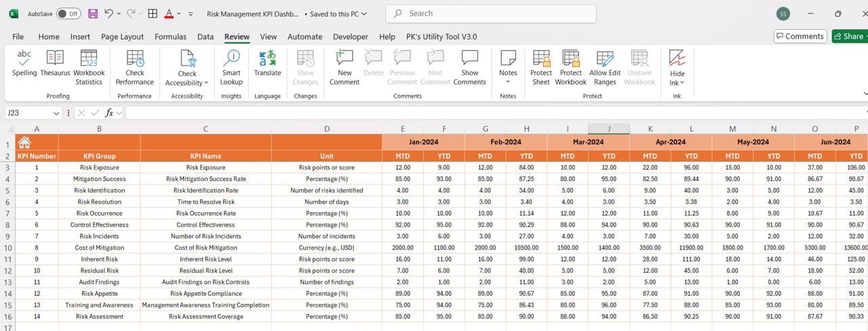Expand the formula bar fx dropdown arrow
The height and width of the screenshot is (331, 868).
tap(119, 113)
